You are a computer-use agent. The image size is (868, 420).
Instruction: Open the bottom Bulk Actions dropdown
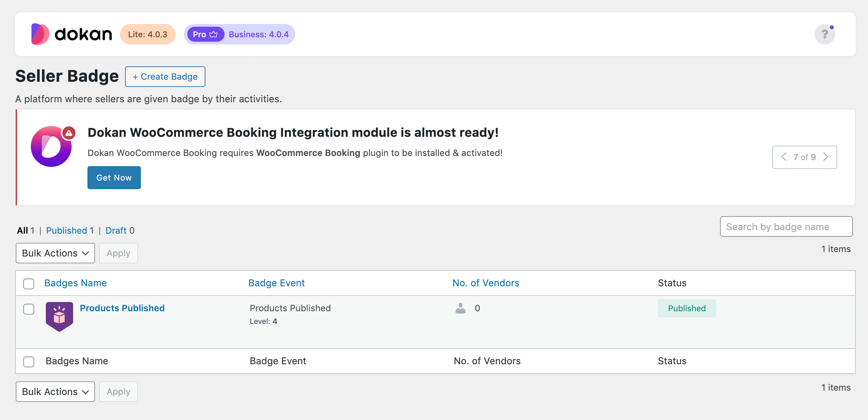tap(55, 392)
